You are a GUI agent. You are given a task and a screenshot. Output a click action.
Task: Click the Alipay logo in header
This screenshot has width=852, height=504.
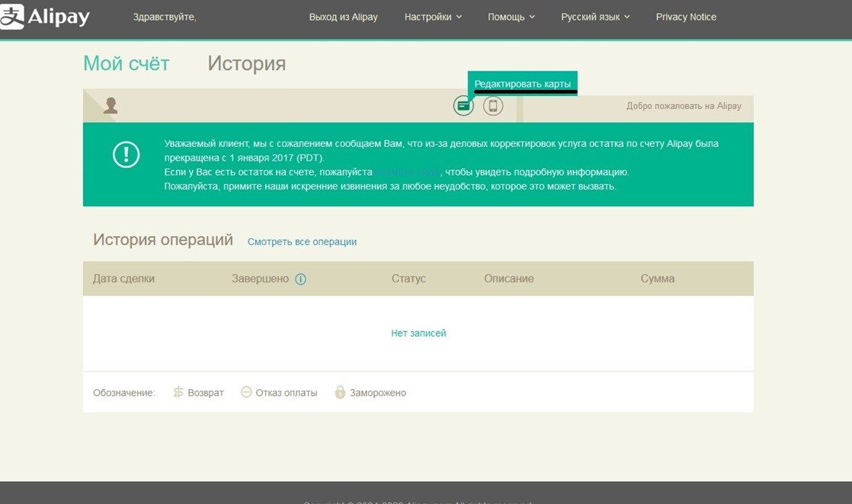click(x=45, y=16)
